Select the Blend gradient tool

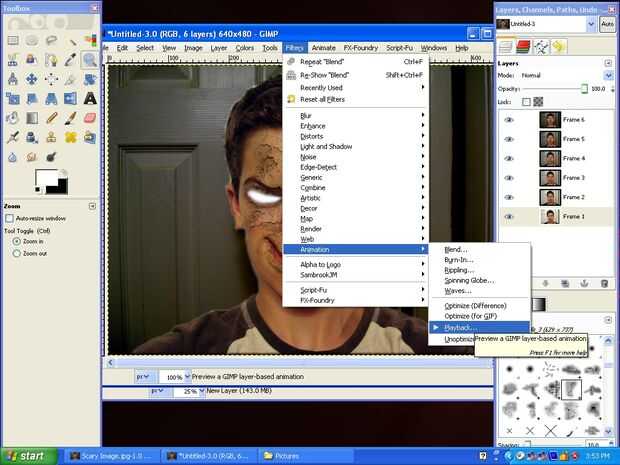[x=32, y=118]
